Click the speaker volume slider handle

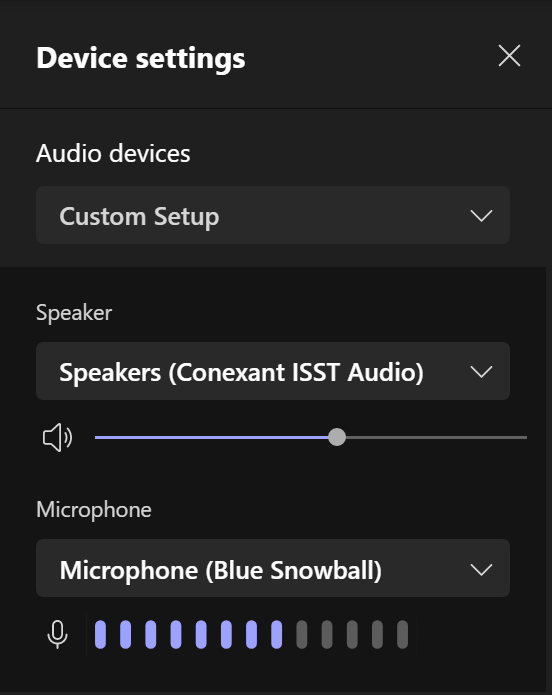pyautogui.click(x=337, y=437)
